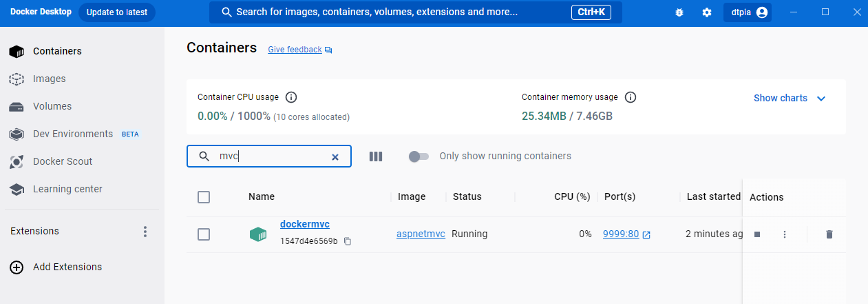Delete the dockermvc container
868x304 pixels.
[829, 234]
